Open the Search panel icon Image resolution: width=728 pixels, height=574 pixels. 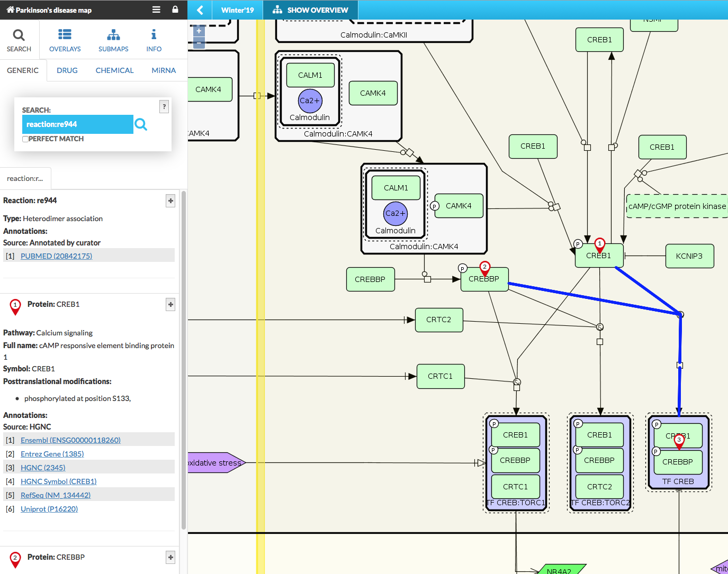[x=19, y=40]
